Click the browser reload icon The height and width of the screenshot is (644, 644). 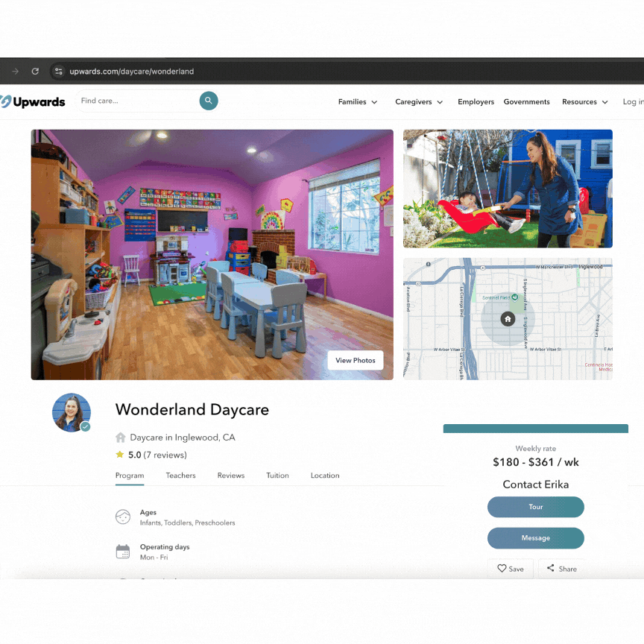[x=35, y=71]
